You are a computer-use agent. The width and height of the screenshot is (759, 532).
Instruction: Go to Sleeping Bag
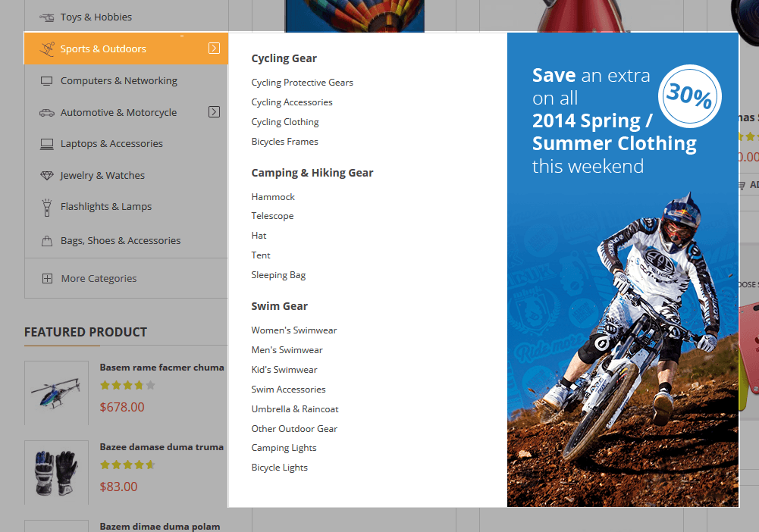click(278, 275)
